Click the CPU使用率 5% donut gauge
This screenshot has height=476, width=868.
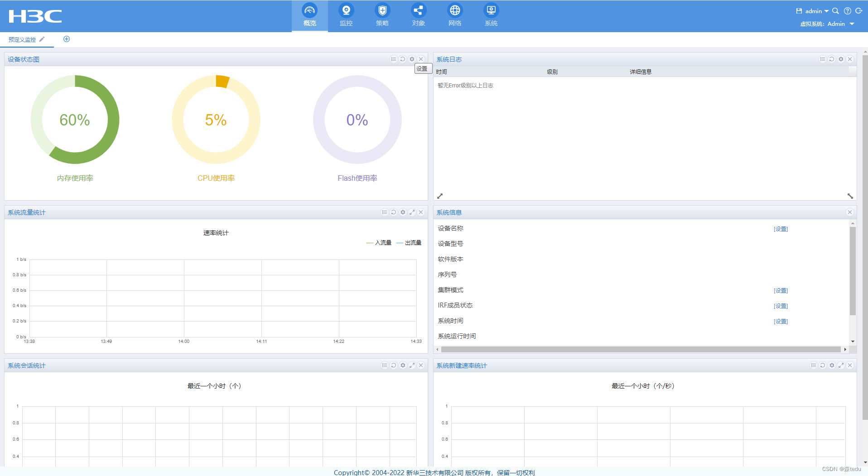pos(216,120)
